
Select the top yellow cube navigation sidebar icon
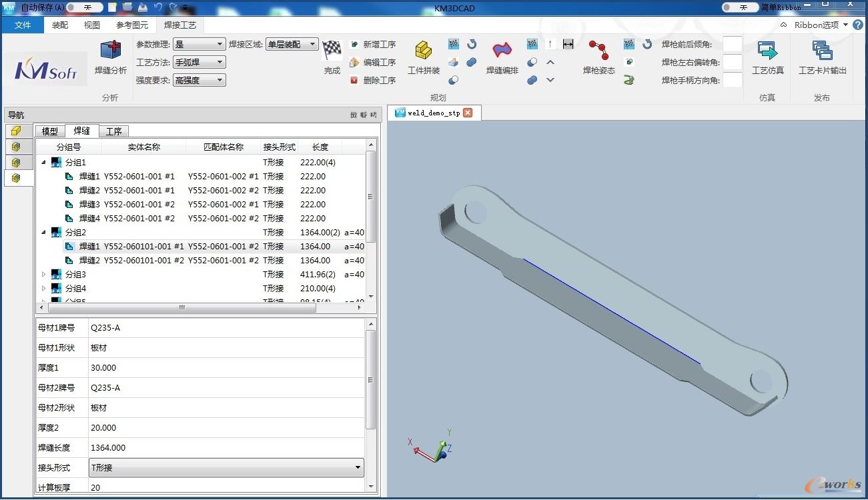pyautogui.click(x=16, y=131)
